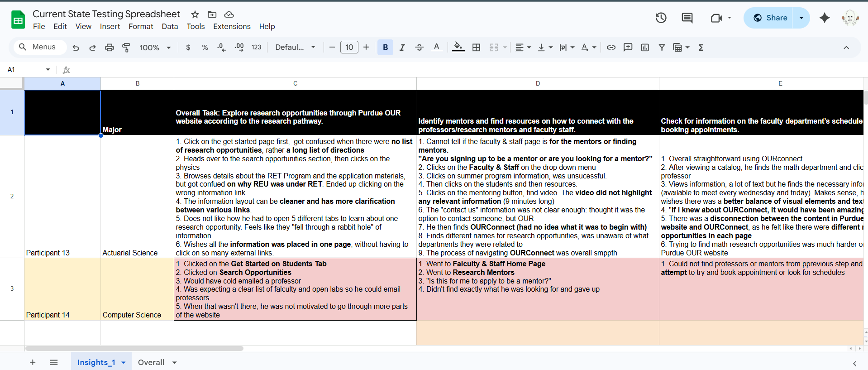Open the functions sigma icon
The image size is (868, 370).
[701, 48]
